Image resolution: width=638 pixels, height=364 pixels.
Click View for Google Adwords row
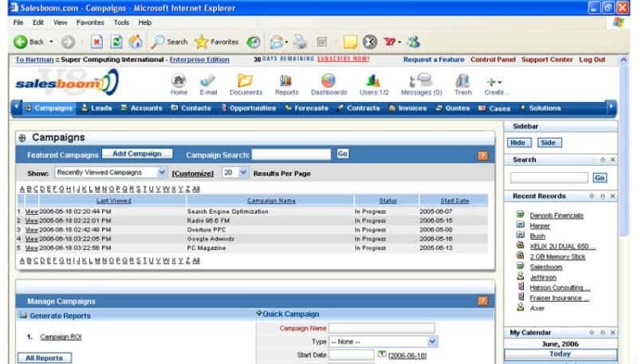click(x=31, y=239)
